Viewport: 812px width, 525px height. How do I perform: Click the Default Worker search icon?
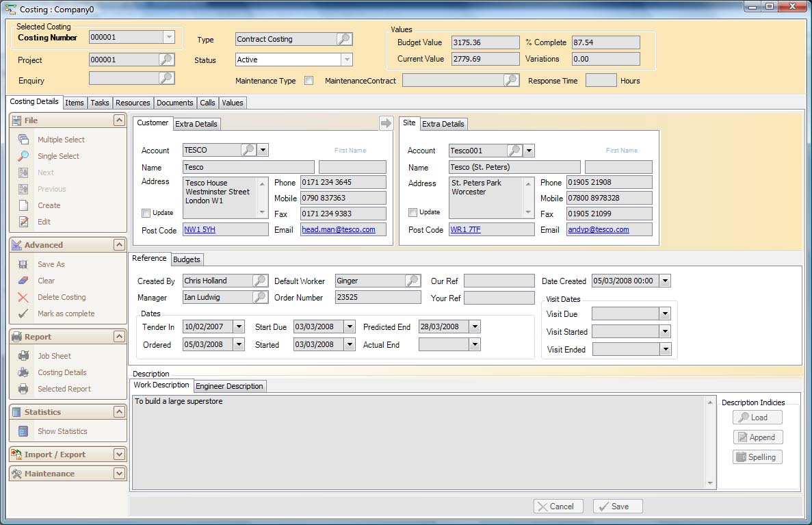[412, 281]
